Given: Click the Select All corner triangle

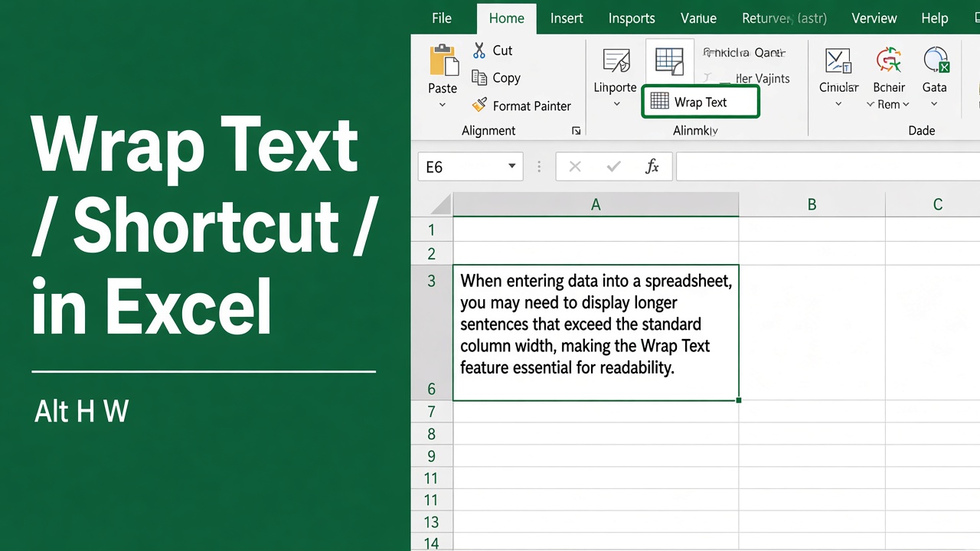Looking at the screenshot, I should click(x=439, y=204).
